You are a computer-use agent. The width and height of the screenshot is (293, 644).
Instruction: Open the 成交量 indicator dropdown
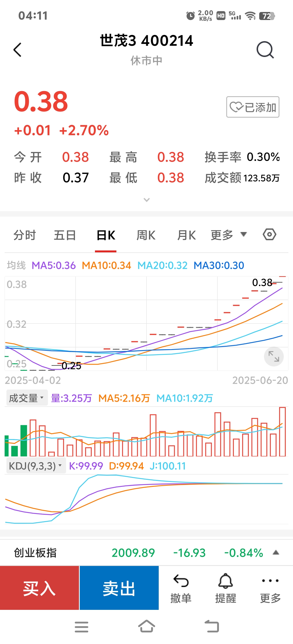[x=27, y=398]
